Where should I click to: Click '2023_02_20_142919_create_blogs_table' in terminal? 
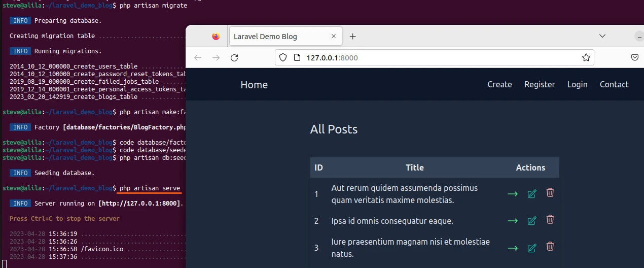click(74, 97)
